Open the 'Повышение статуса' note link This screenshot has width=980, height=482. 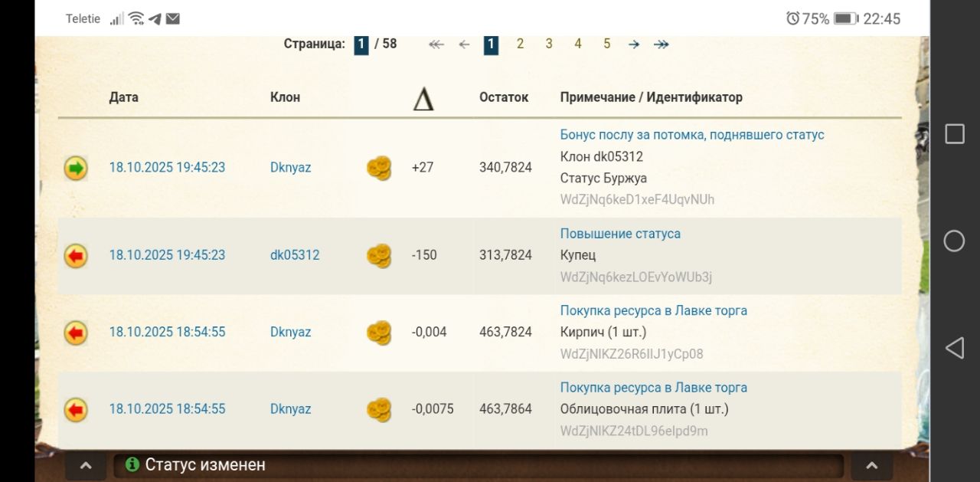[620, 234]
